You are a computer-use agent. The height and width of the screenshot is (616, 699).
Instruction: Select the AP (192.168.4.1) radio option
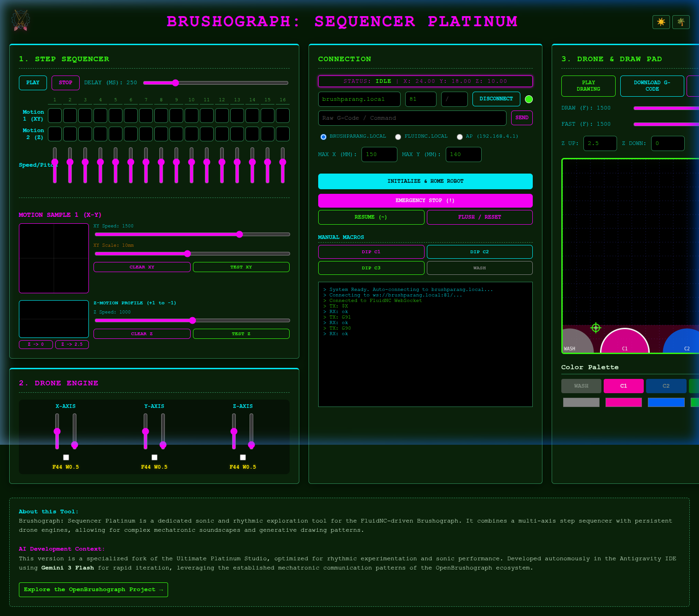460,137
